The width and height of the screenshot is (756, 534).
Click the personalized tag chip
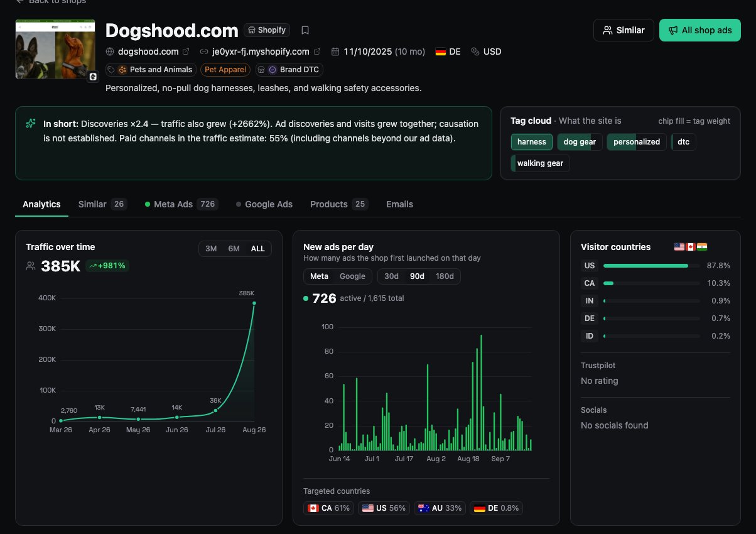tap(637, 142)
